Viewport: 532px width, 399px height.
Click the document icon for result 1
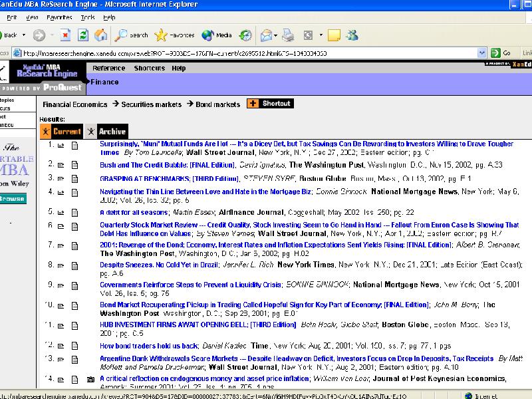74,146
